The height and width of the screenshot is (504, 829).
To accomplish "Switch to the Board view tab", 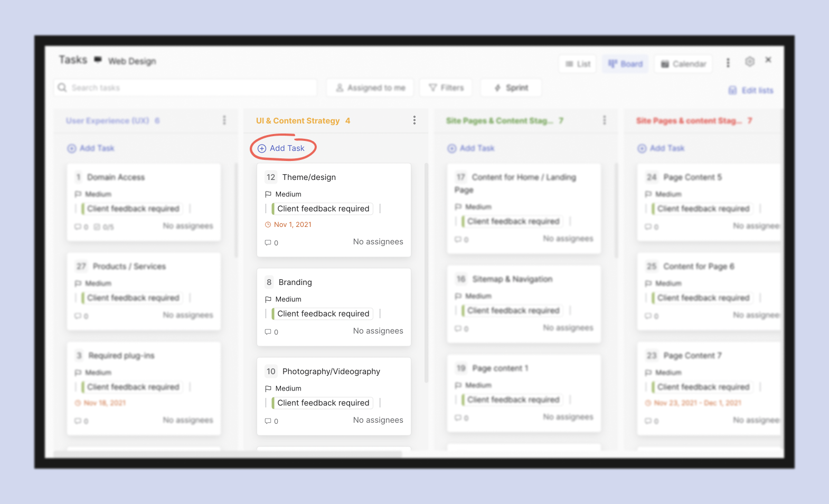I will click(625, 64).
